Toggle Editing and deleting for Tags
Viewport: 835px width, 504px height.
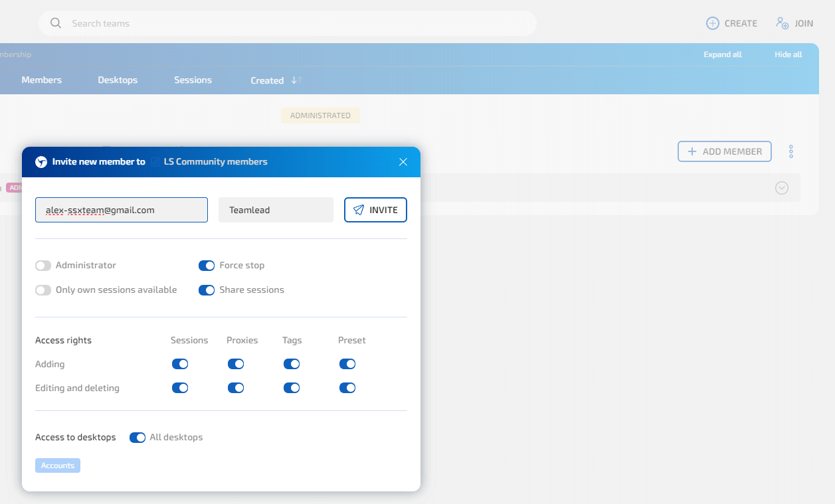click(x=292, y=388)
